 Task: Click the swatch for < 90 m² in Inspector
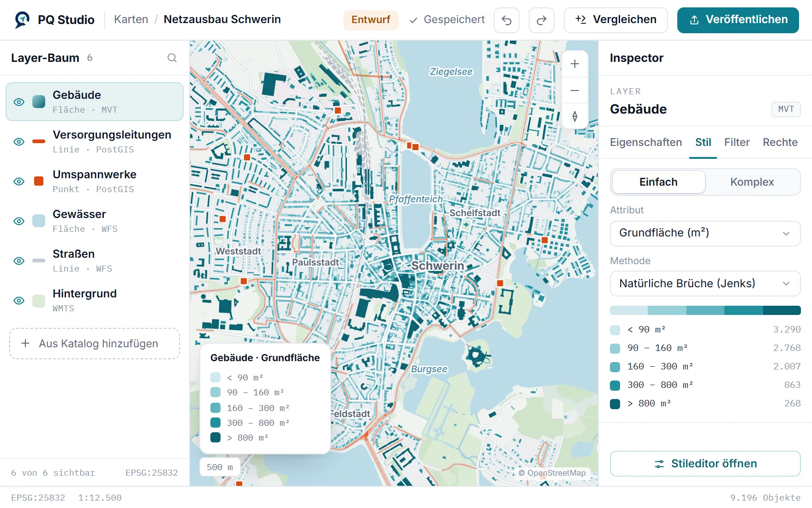[615, 330]
